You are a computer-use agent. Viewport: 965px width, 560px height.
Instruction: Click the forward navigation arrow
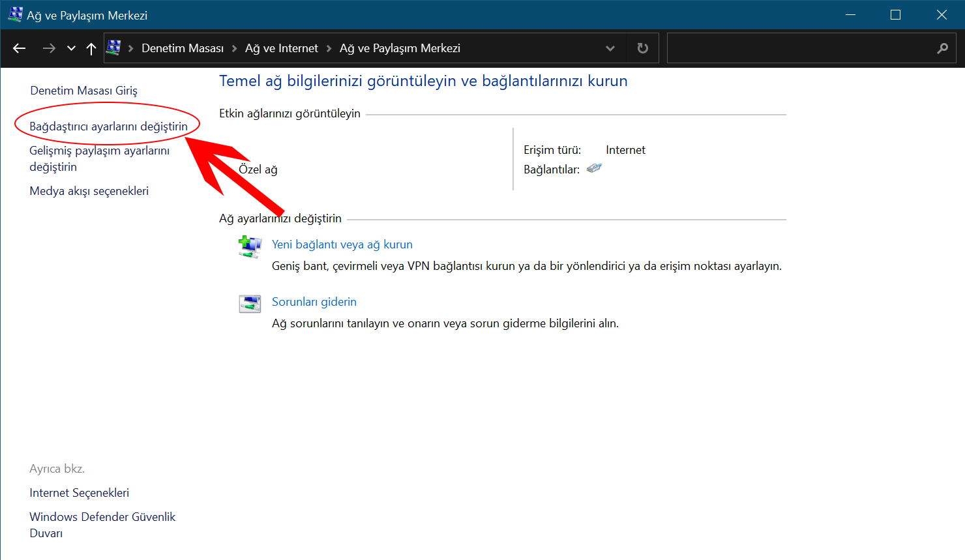pos(49,48)
